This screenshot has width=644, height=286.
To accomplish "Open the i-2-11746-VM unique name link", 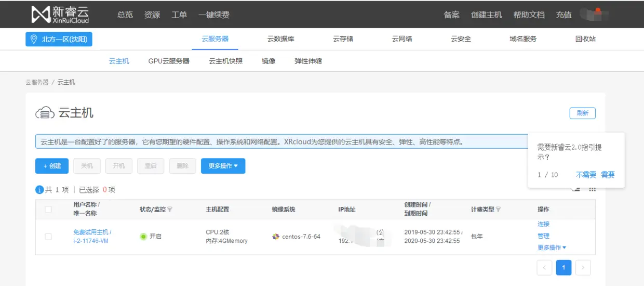I will coord(90,241).
